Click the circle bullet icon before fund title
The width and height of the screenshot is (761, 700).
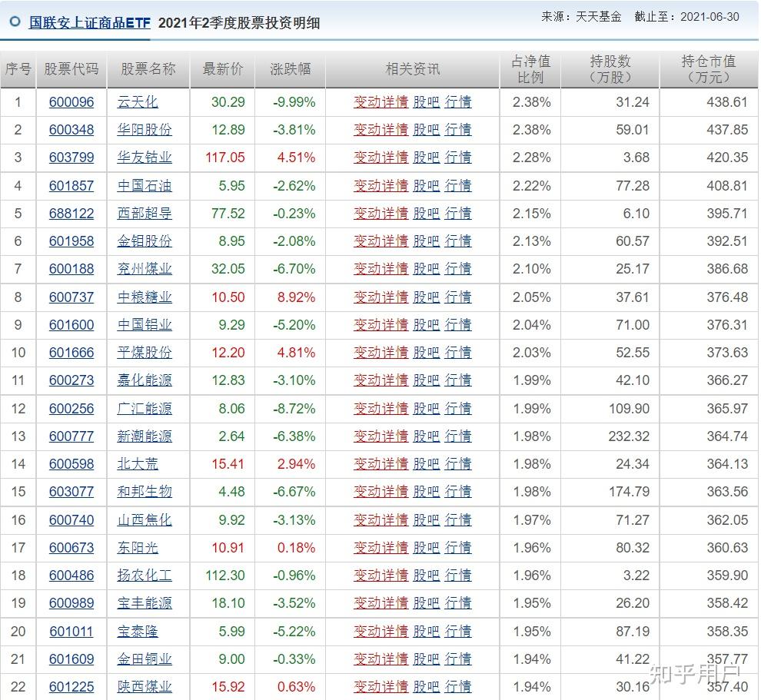(x=15, y=22)
